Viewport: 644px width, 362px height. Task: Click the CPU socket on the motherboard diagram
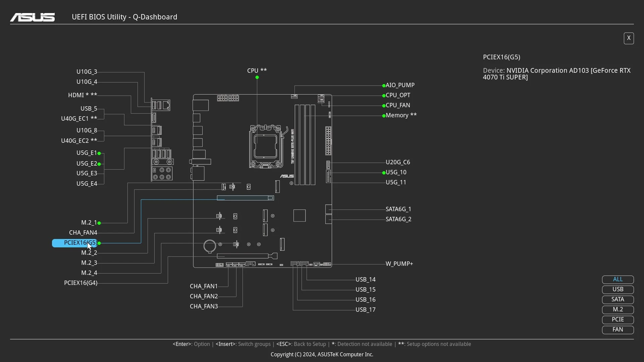click(x=266, y=146)
